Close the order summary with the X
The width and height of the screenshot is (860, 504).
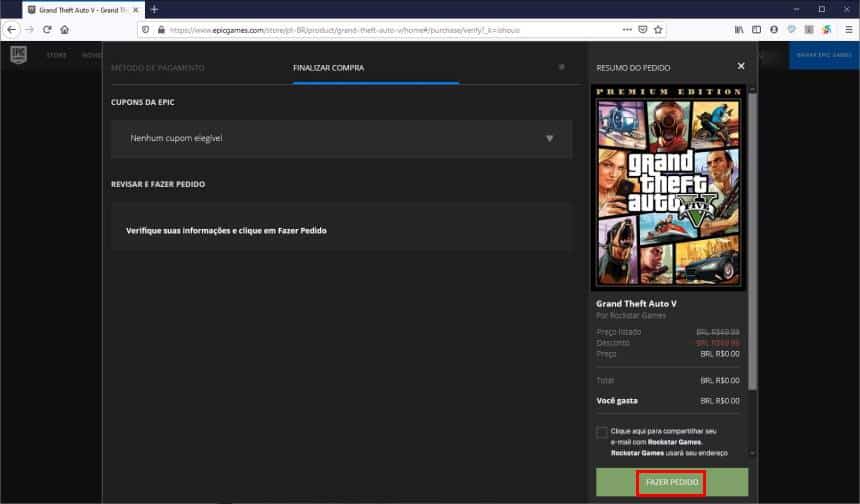(741, 66)
